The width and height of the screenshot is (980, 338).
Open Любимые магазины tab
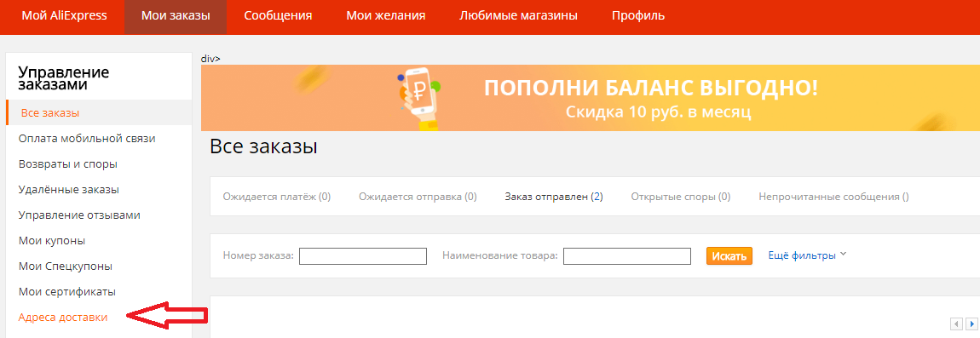(518, 15)
